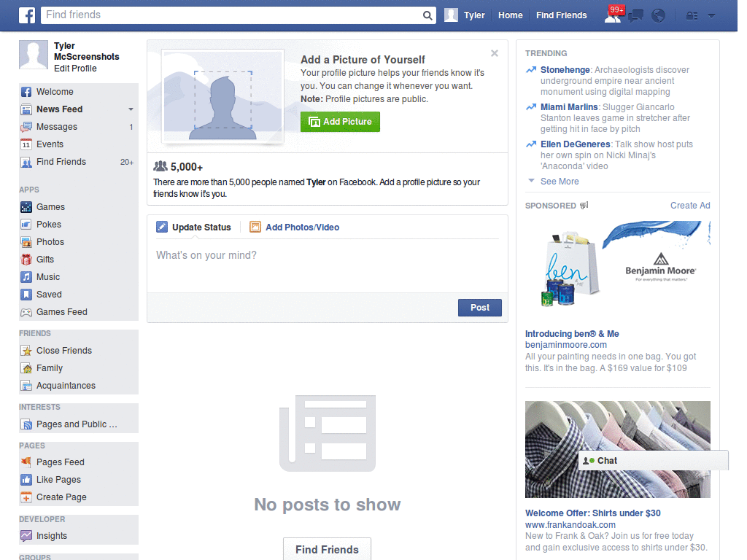Open the notifications globe icon
The image size is (747, 560).
pyautogui.click(x=659, y=16)
